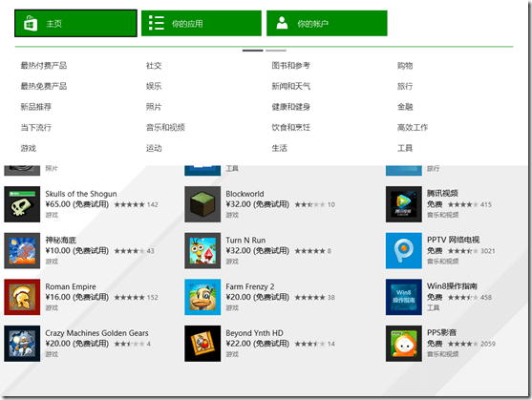This screenshot has height=400, width=532.
Task: Click the person icon on 你的帐户
Action: pos(282,23)
